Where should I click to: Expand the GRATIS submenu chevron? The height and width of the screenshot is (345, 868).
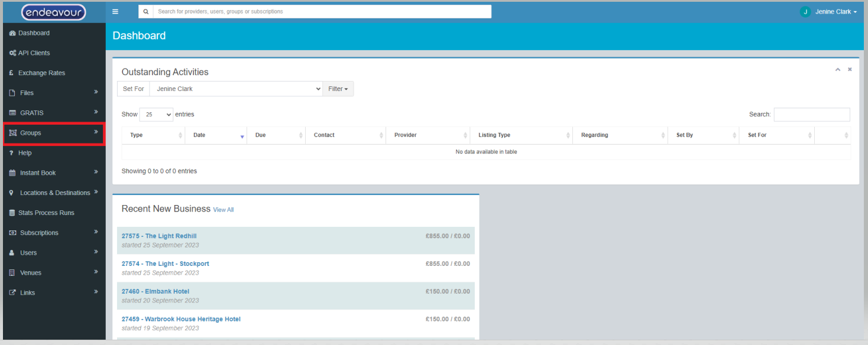[96, 112]
